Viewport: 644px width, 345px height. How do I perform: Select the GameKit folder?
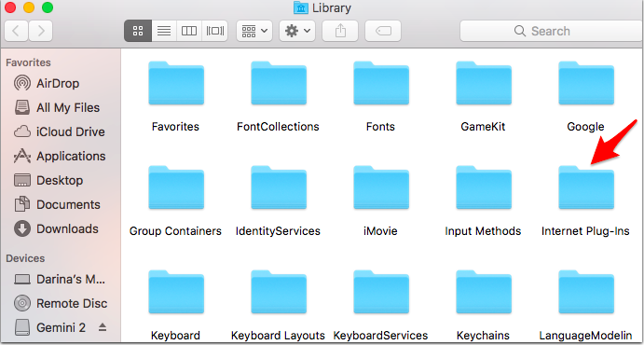[484, 83]
